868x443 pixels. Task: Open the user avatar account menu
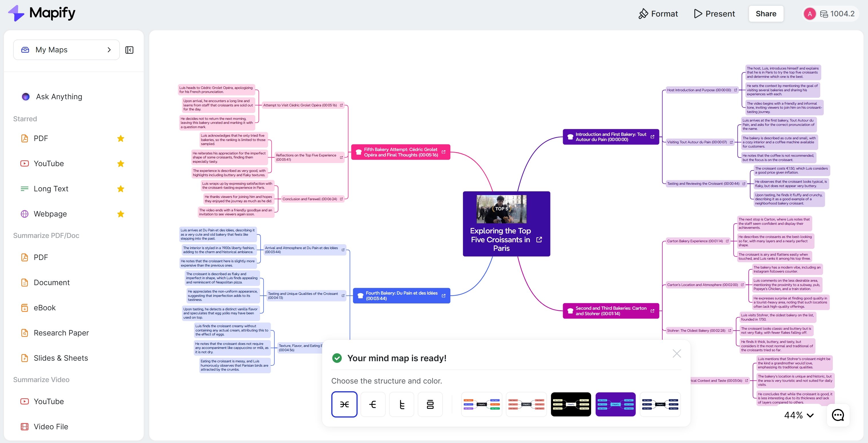[809, 14]
